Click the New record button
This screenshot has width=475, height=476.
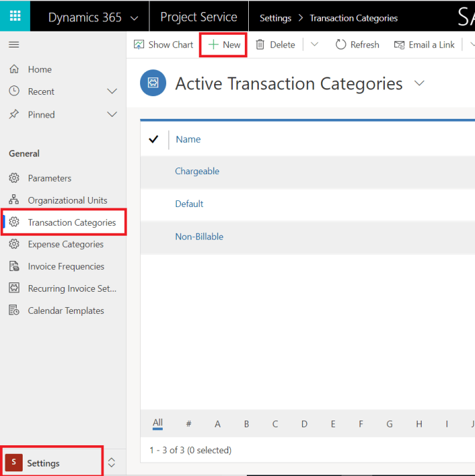point(224,45)
